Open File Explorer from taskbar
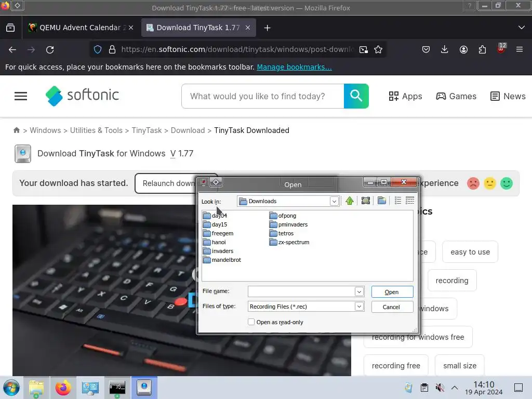The image size is (532, 399). pyautogui.click(x=36, y=388)
